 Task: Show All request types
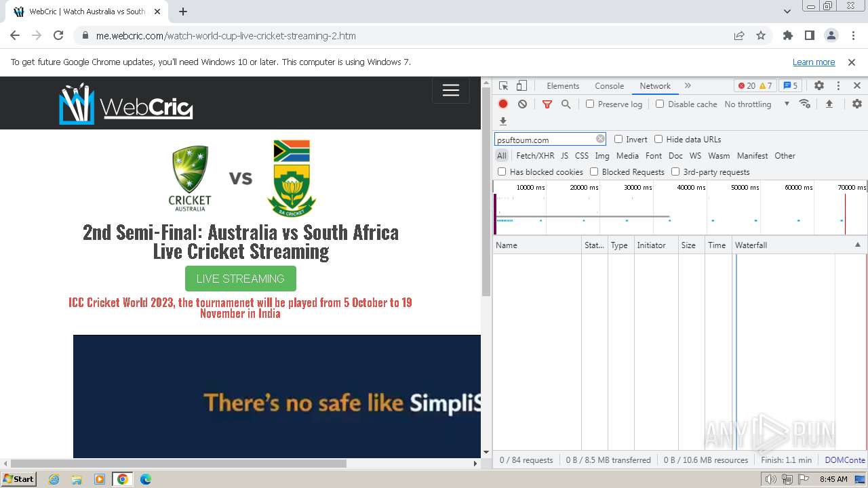click(502, 156)
